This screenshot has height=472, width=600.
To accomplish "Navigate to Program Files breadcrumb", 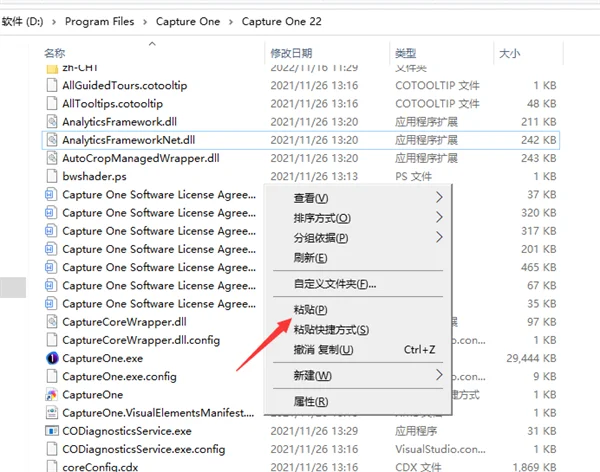I will (x=99, y=21).
